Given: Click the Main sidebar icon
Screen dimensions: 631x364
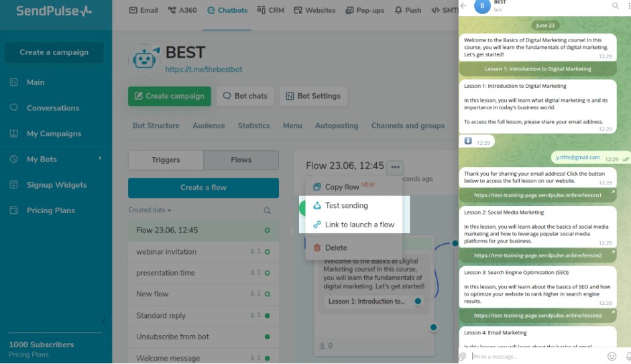Looking at the screenshot, I should tap(13, 82).
